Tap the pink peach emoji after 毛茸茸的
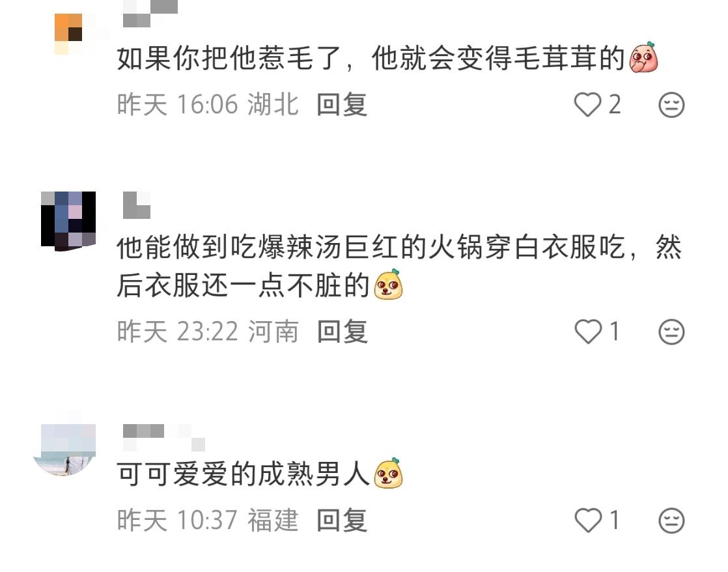Image resolution: width=728 pixels, height=572 pixels. click(x=643, y=57)
